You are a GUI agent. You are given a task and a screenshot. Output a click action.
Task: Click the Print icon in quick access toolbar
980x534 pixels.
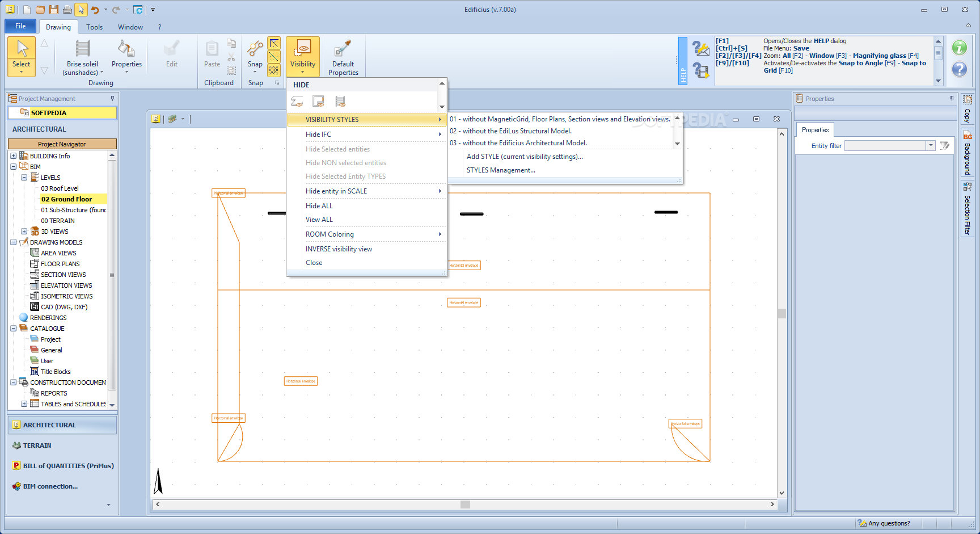(67, 10)
